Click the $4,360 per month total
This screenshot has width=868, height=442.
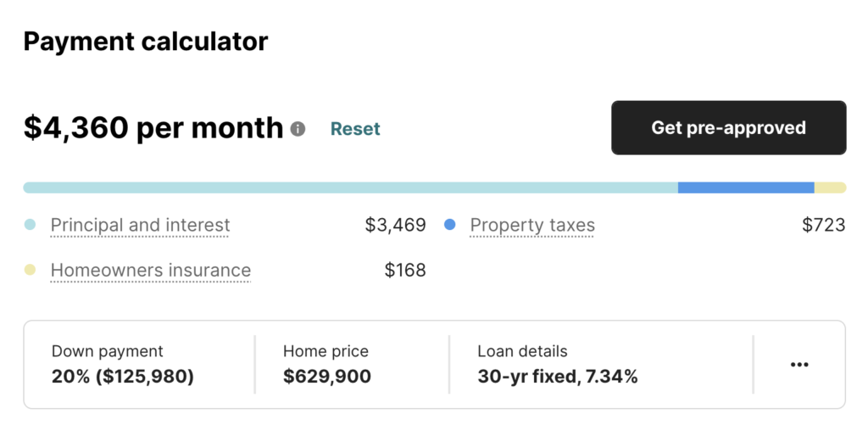click(x=153, y=128)
